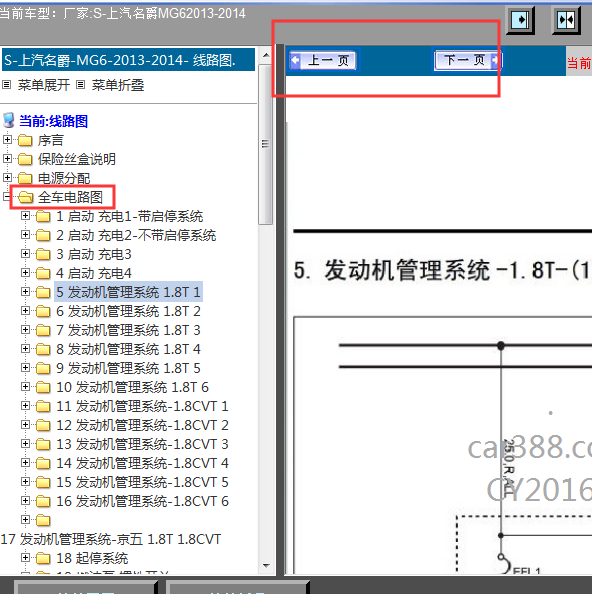Screen dimensions: 592x594
Task: Click tree panel scrollbar up arrow
Action: tap(266, 55)
